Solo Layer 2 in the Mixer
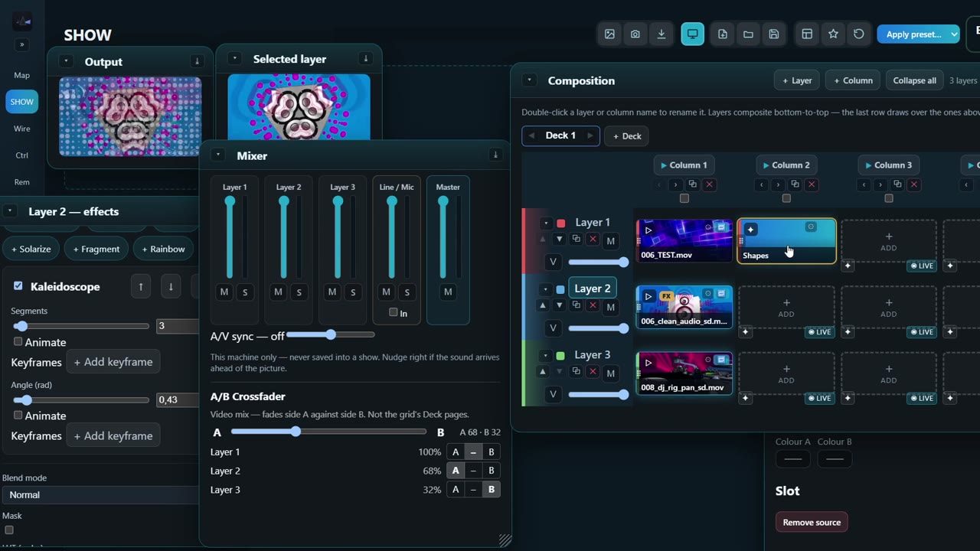980x551 pixels. pyautogui.click(x=299, y=292)
